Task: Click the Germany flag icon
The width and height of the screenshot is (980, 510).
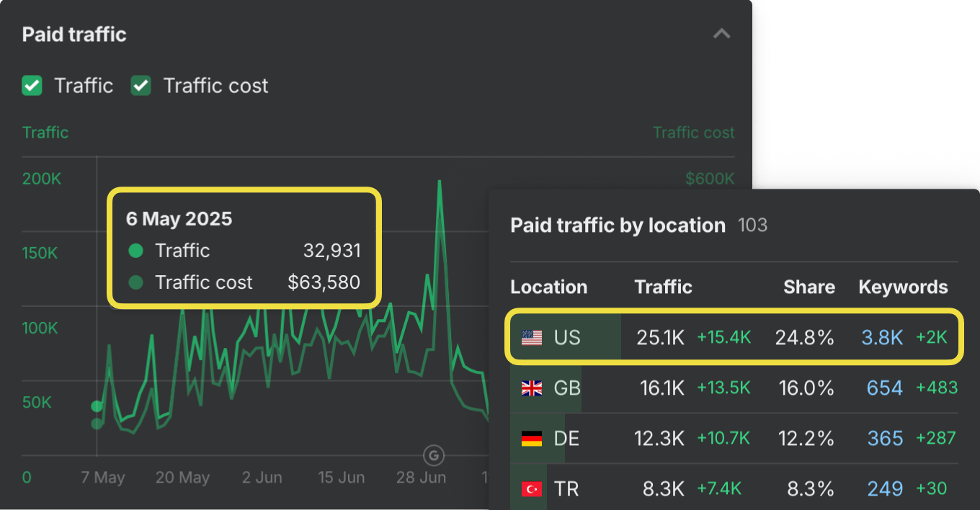Action: click(532, 439)
